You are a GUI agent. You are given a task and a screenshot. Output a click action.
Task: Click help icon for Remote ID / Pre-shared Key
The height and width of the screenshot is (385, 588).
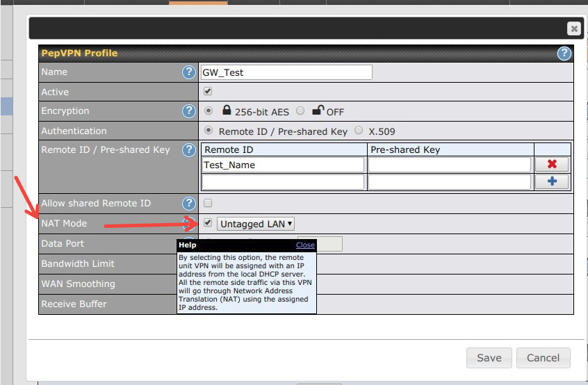click(x=188, y=150)
